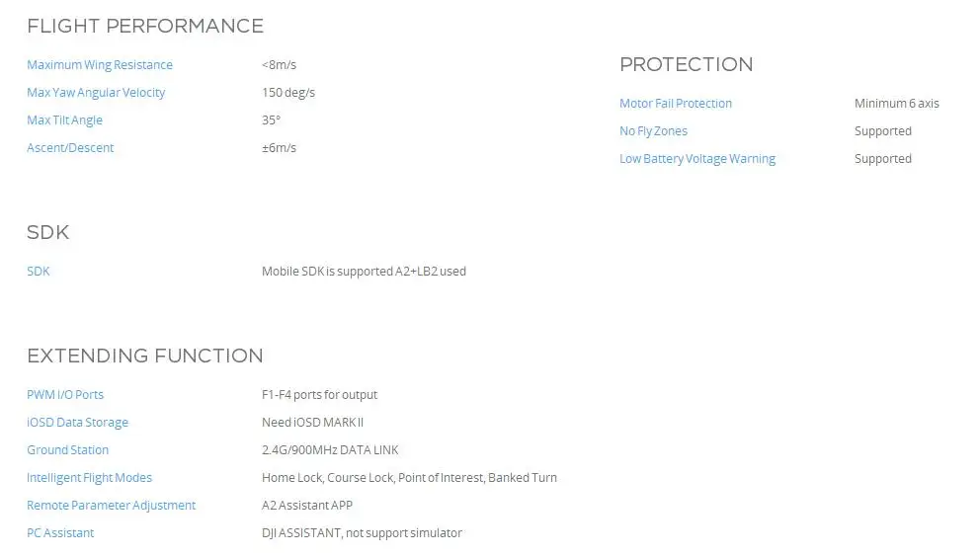Image resolution: width=980 pixels, height=557 pixels.
Task: Click the PROTECTION section heading
Action: pyautogui.click(x=686, y=65)
